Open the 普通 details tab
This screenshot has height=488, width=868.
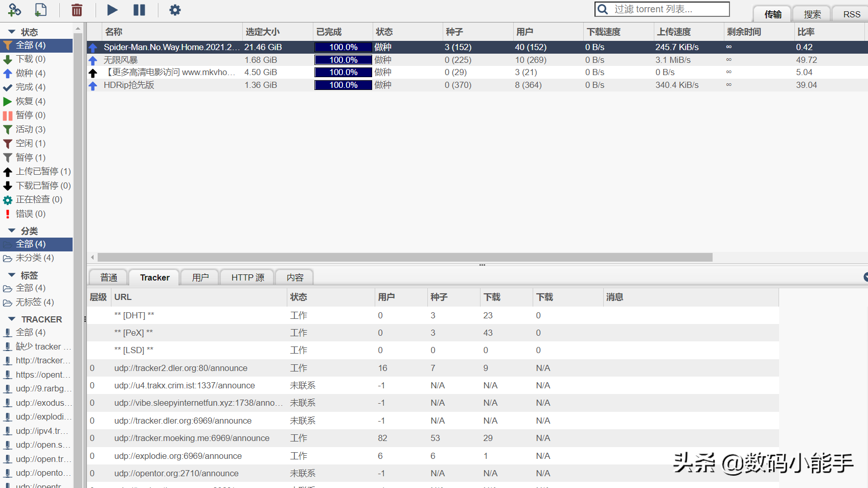(x=108, y=277)
